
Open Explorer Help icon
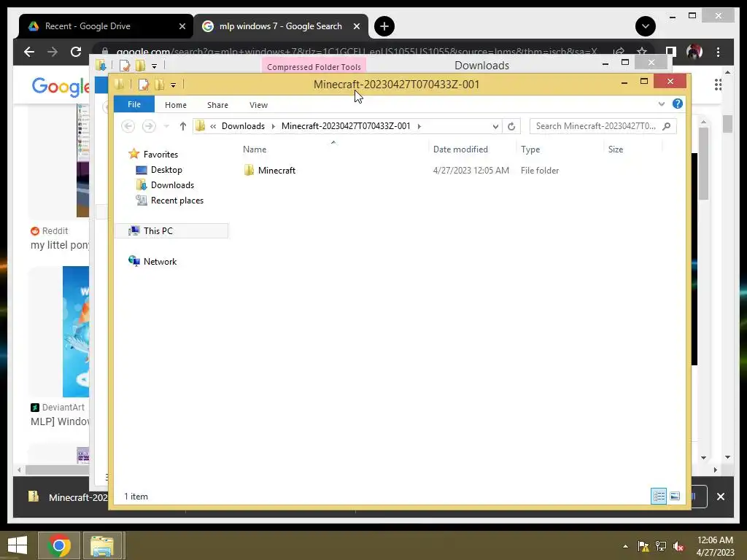[678, 104]
